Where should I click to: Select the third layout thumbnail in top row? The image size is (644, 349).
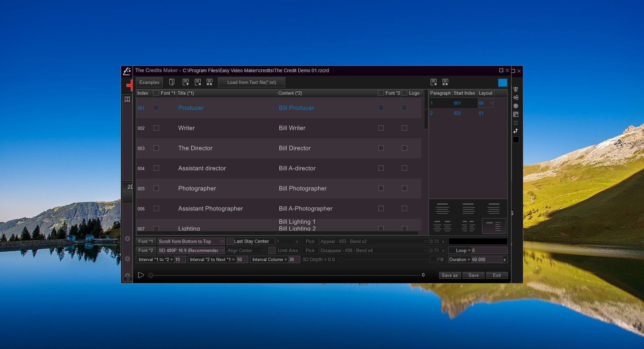click(x=493, y=208)
